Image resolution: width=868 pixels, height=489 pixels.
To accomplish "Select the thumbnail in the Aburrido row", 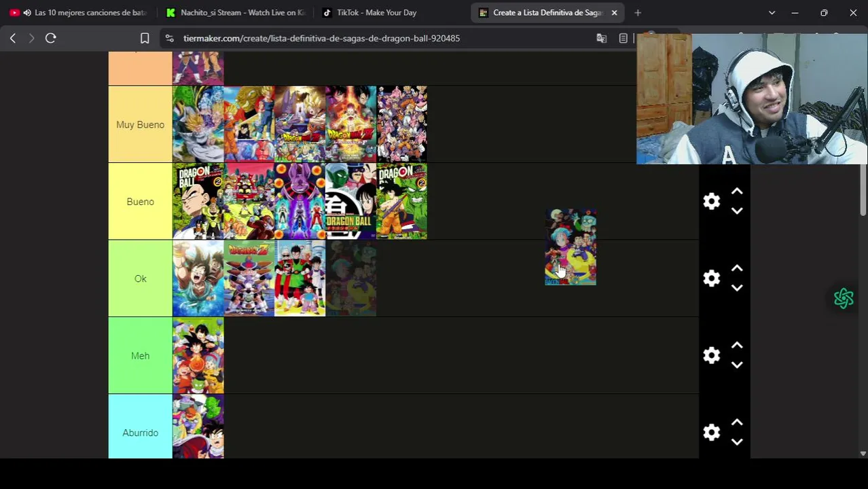I will click(x=198, y=427).
